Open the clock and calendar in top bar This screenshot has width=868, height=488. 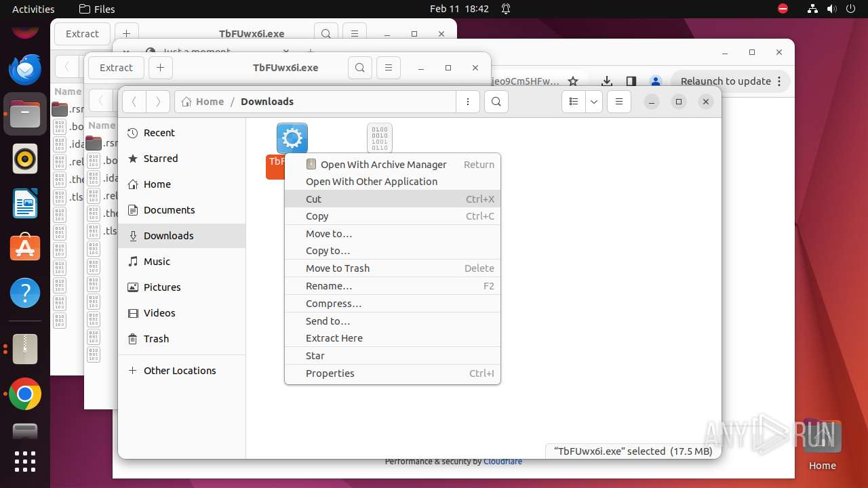(x=459, y=9)
